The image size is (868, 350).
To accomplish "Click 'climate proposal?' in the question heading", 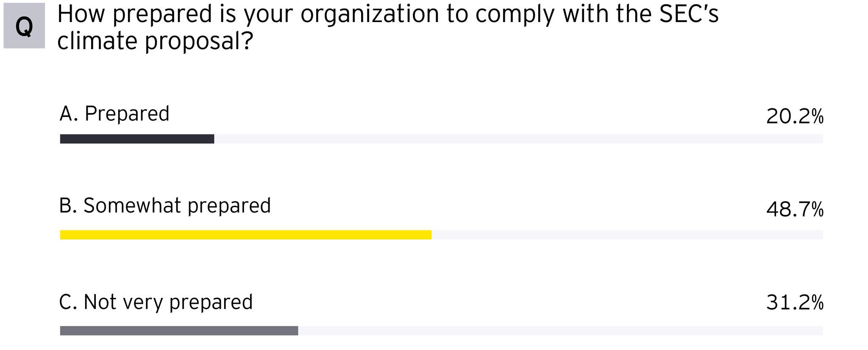I will [x=155, y=42].
